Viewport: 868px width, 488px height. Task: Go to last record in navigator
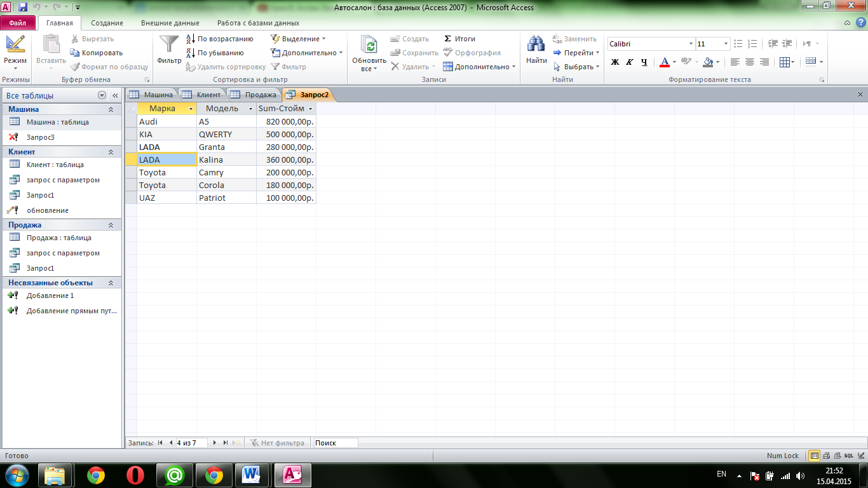[225, 443]
